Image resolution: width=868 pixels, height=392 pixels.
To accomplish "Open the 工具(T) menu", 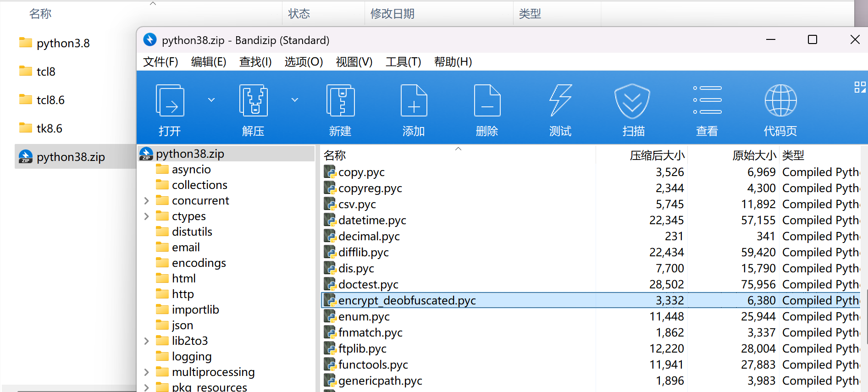I will 403,62.
